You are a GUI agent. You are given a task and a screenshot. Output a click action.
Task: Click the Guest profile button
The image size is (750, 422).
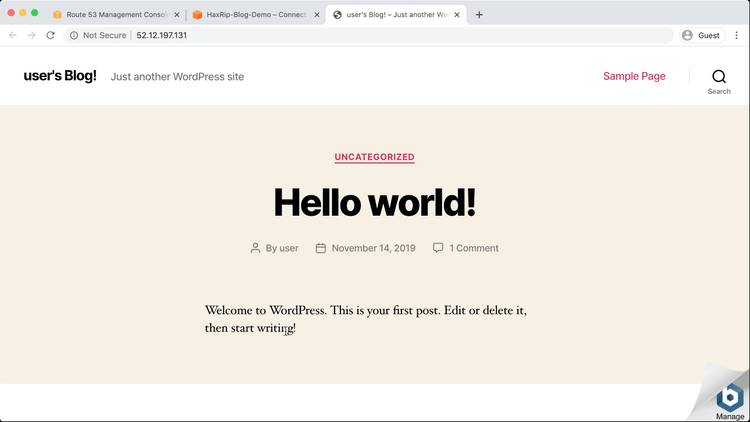pos(702,35)
